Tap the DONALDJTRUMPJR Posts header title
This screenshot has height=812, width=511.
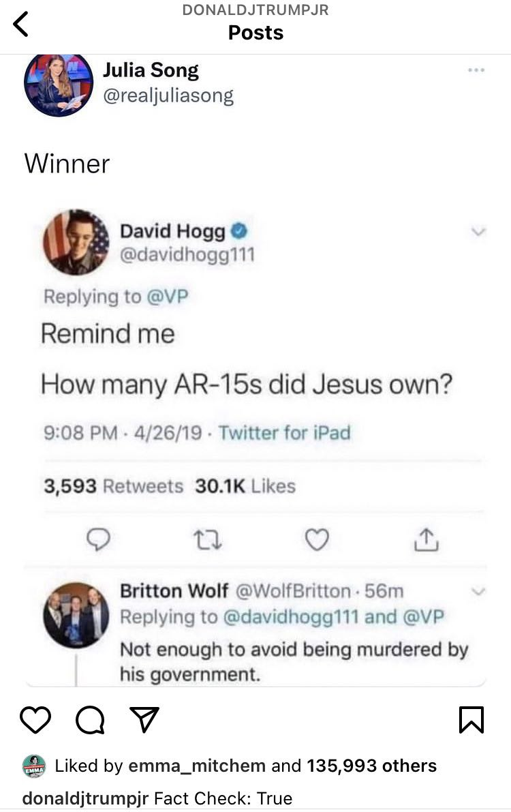(255, 22)
